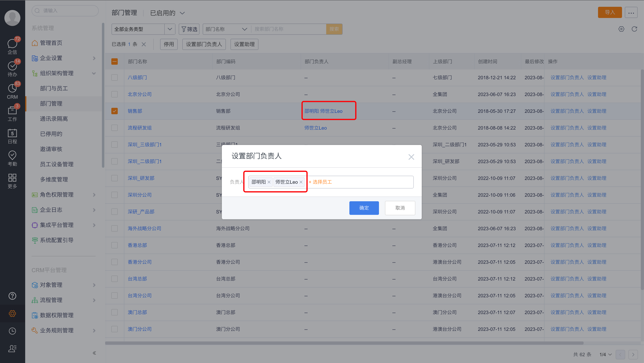Click 取消 button to dismiss dialog
The height and width of the screenshot is (363, 644).
click(400, 207)
